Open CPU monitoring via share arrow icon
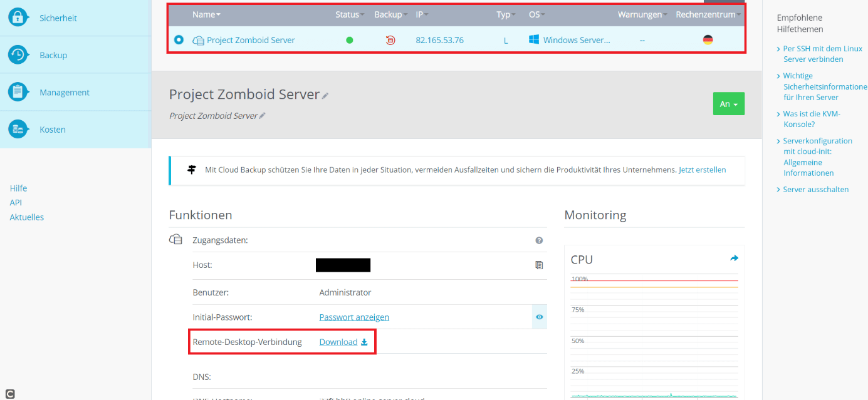The image size is (868, 400). click(x=734, y=258)
